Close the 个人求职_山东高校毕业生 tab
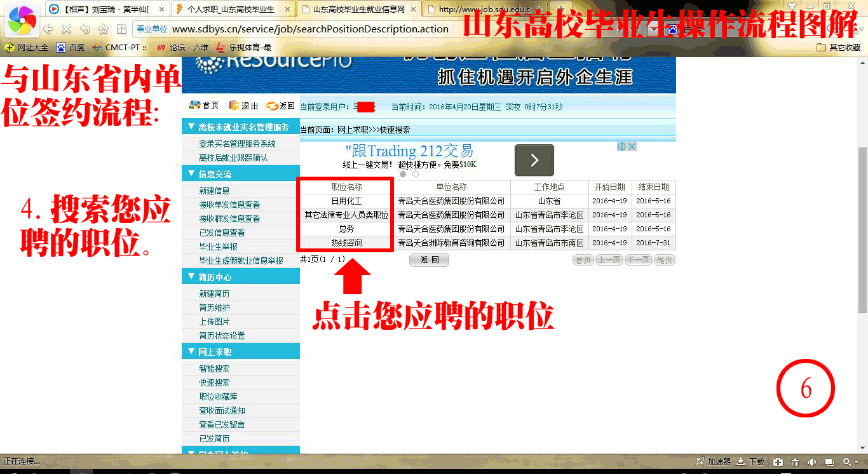868x474 pixels. 288,10
